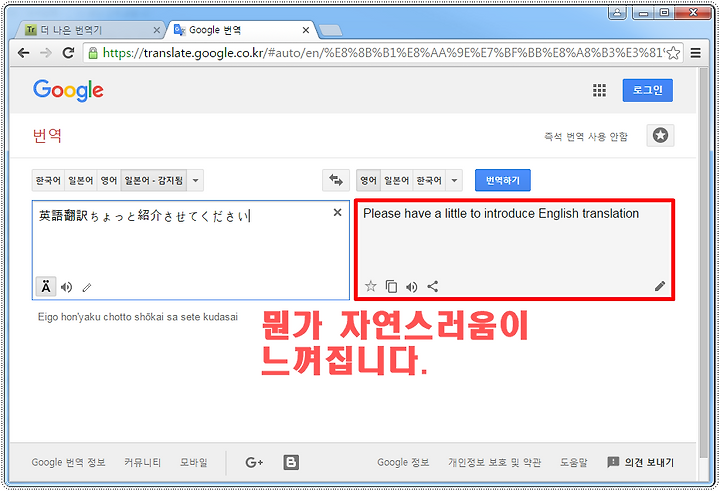Image resolution: width=720 pixels, height=491 pixels.
Task: Expand the target language dropdown arrow
Action: [454, 181]
